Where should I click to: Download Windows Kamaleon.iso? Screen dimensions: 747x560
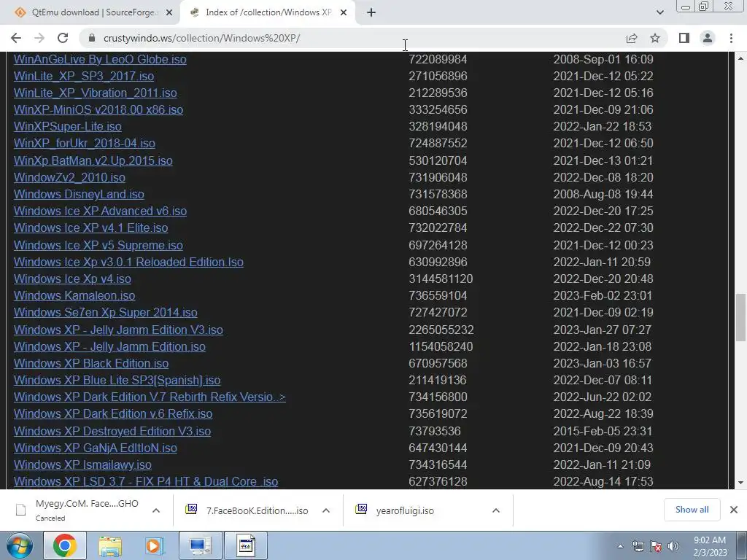tap(74, 296)
